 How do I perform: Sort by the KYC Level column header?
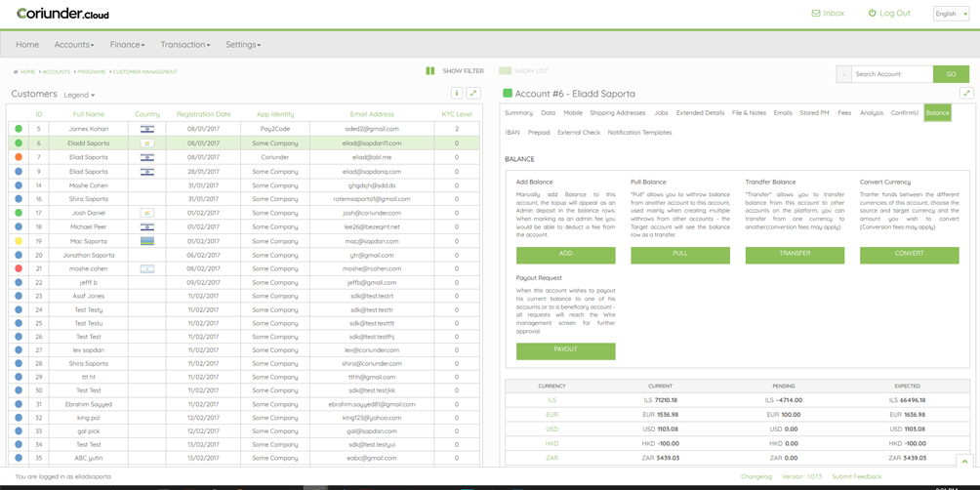(457, 114)
